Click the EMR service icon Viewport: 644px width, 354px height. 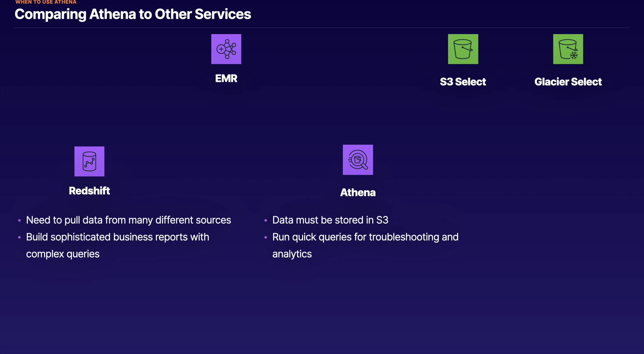coord(226,49)
